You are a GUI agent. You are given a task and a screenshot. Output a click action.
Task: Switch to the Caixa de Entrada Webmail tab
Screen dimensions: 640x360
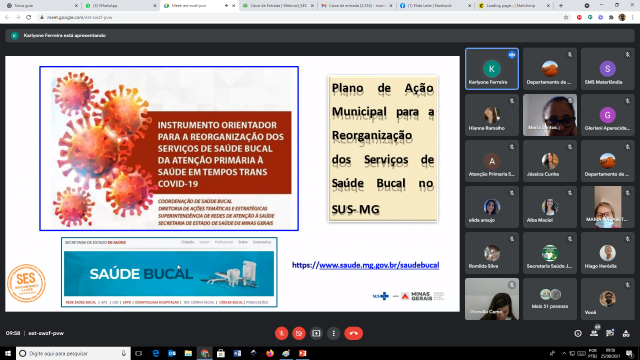tap(278, 6)
